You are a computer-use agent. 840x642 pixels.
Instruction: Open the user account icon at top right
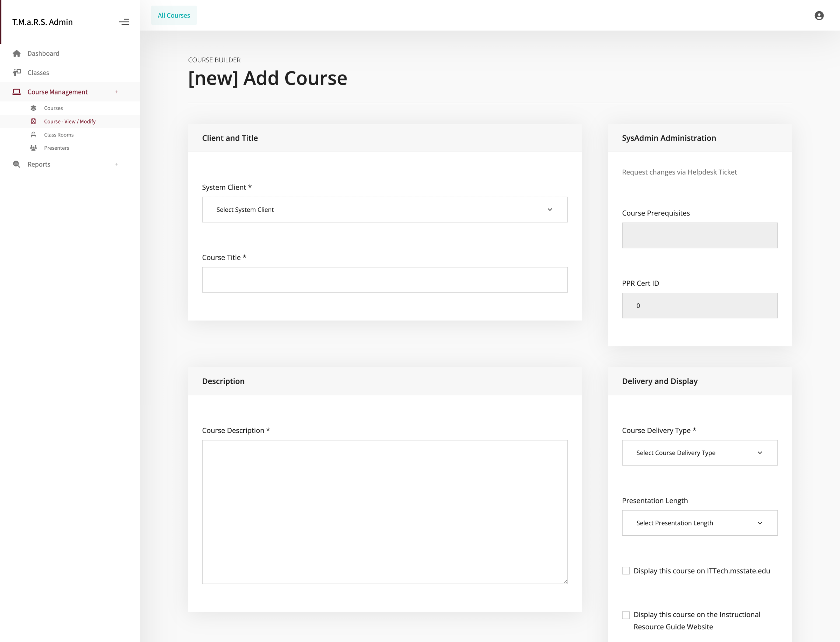(x=819, y=15)
